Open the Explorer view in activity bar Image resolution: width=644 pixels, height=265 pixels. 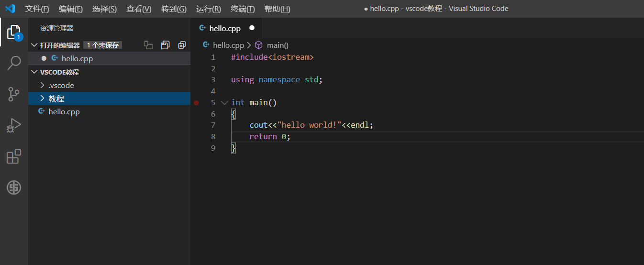pyautogui.click(x=14, y=33)
